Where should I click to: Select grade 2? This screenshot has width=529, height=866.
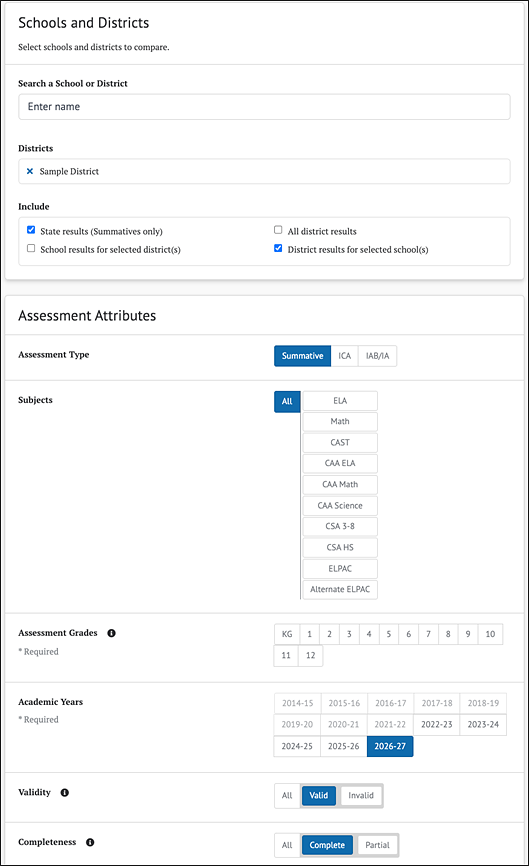[329, 634]
